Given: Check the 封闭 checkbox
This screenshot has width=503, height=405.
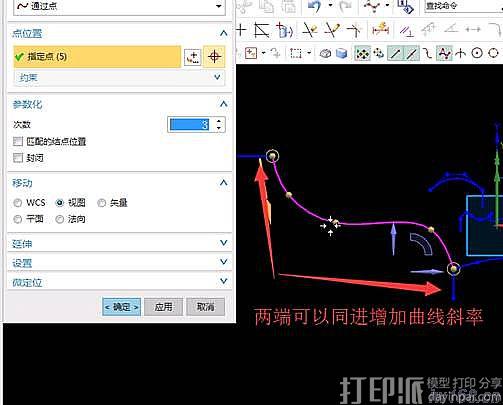Looking at the screenshot, I should click(x=18, y=158).
